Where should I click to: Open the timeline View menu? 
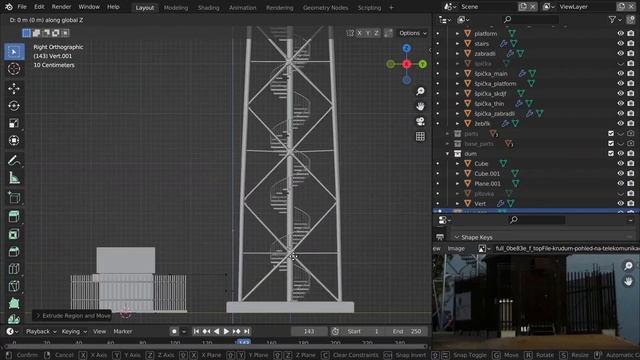[x=99, y=331]
